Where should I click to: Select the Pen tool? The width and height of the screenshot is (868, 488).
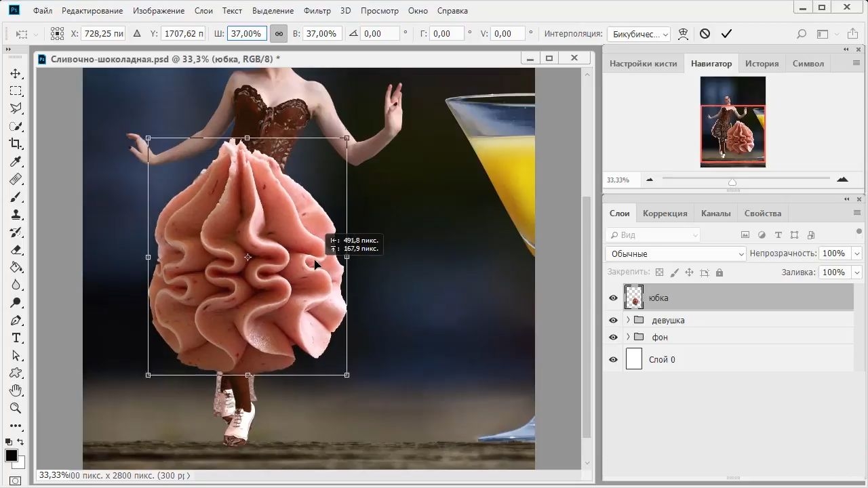(16, 320)
